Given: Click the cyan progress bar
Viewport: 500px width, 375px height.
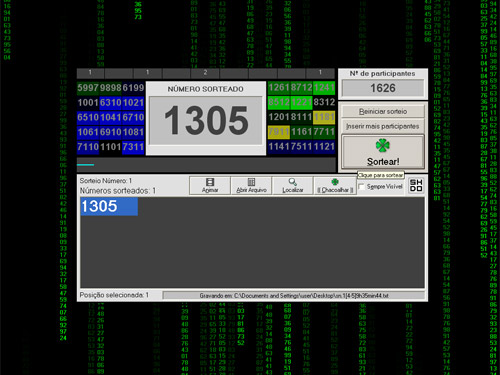Looking at the screenshot, I should pos(85,165).
